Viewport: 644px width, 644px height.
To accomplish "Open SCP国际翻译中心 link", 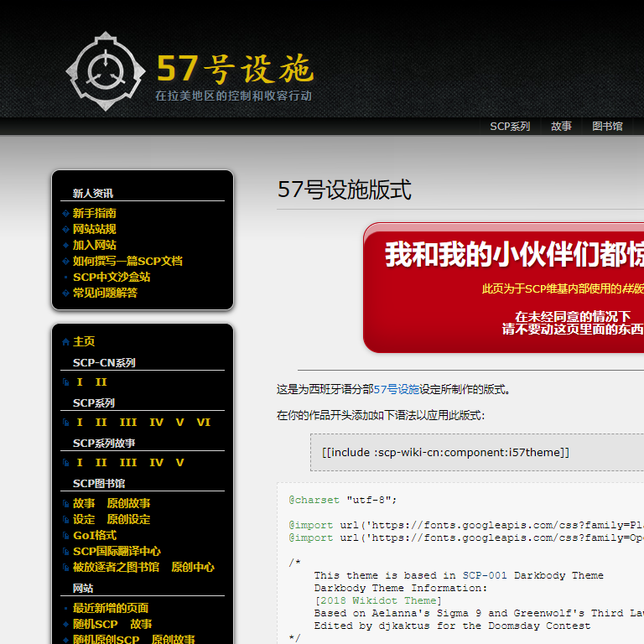I will 117,551.
